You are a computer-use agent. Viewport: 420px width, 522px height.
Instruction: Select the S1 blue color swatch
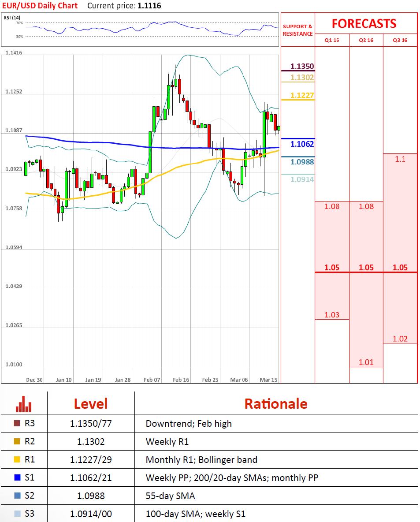point(17,477)
